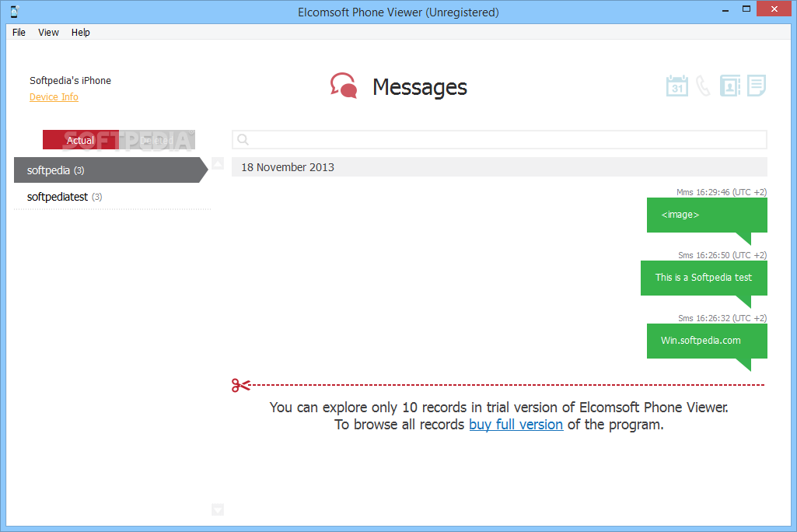Click the Win.softpedia.com message bubble
The image size is (797, 532).
[x=707, y=341]
